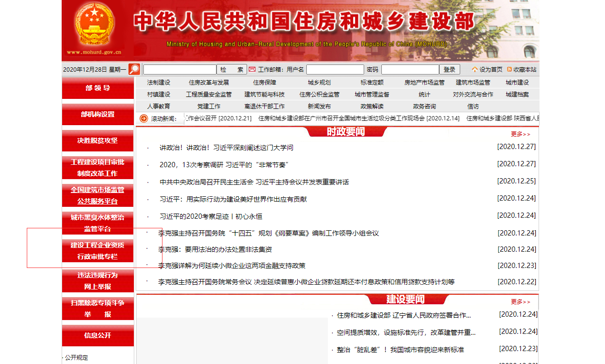Click the scrolling news arrow icon
This screenshot has height=364, width=605.
point(144,118)
